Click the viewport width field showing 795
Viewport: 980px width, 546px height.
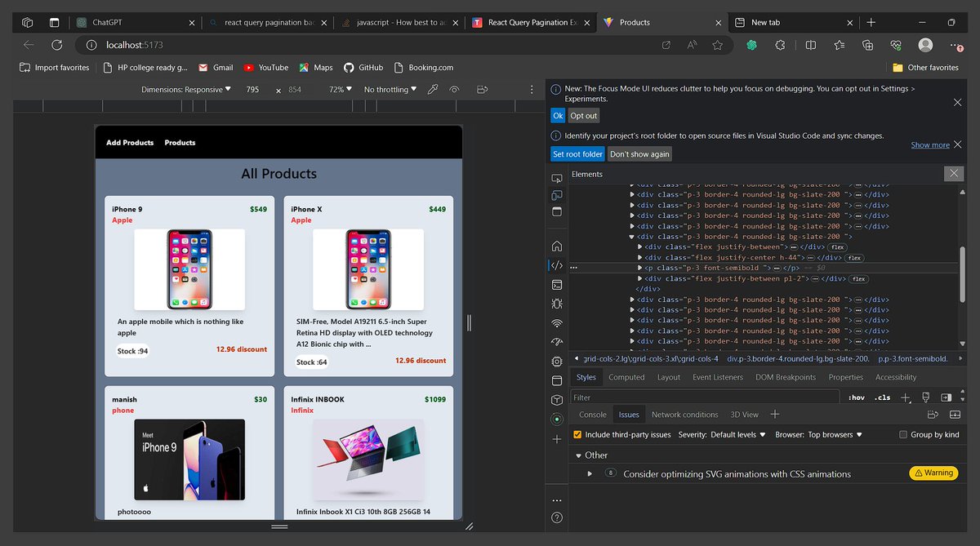pyautogui.click(x=253, y=89)
